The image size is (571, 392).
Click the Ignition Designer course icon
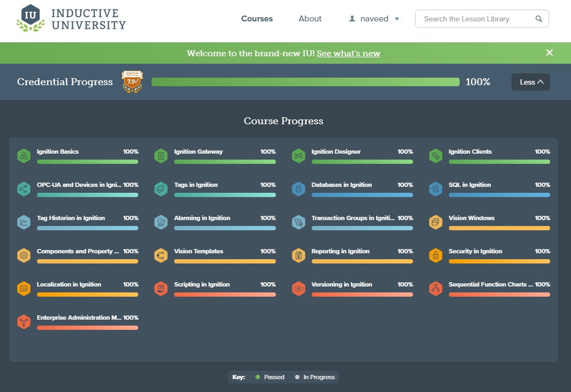pos(298,156)
